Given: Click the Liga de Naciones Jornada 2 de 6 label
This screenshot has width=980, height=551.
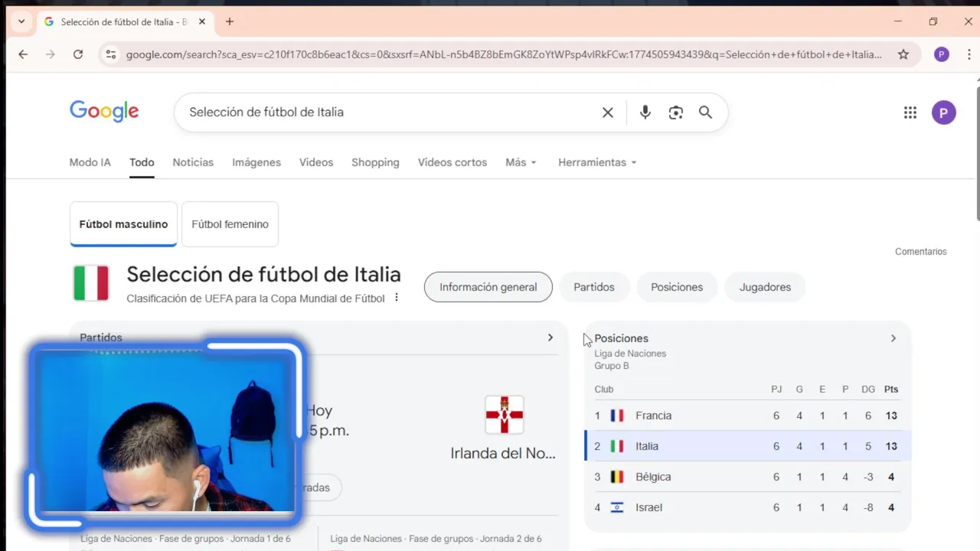Looking at the screenshot, I should coord(436,539).
